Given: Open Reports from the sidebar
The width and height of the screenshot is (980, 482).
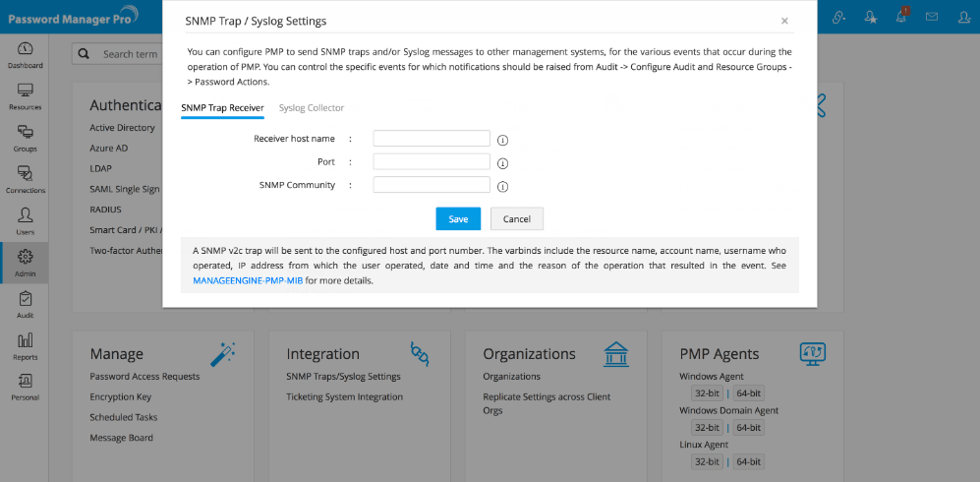Looking at the screenshot, I should point(26,344).
